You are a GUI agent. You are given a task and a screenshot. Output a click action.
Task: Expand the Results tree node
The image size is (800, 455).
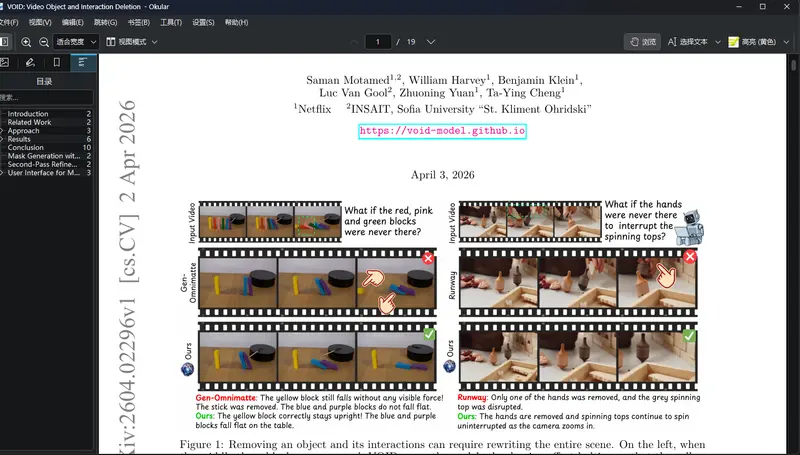point(2,139)
